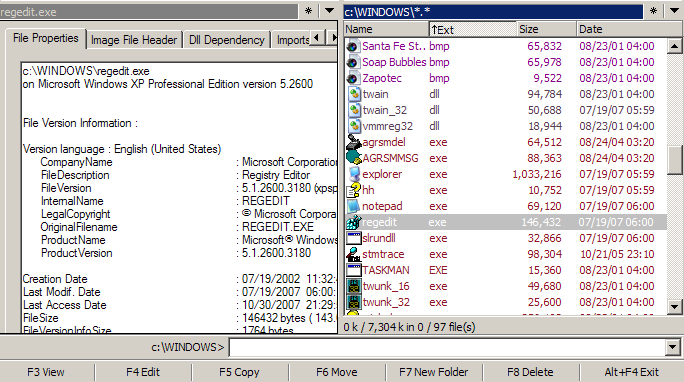The image size is (684, 382).
Task: Click the regedit exe icon
Action: pos(354,222)
